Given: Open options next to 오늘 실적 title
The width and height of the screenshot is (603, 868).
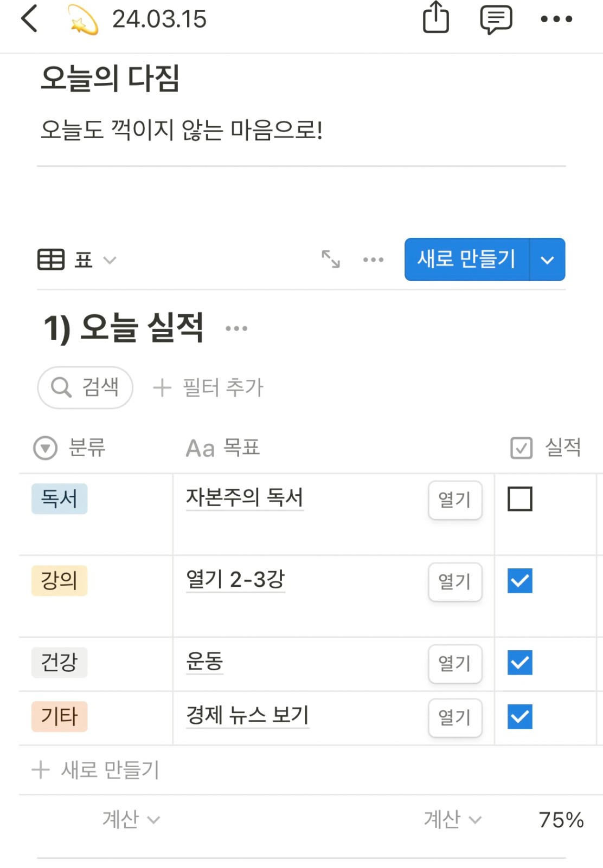Looking at the screenshot, I should (x=236, y=328).
